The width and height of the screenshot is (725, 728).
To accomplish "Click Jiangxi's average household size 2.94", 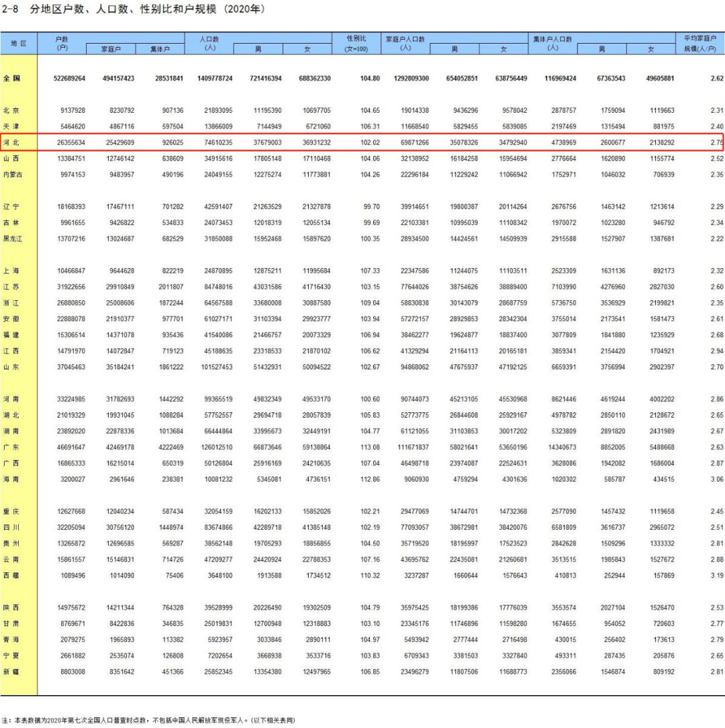I will pos(717,351).
